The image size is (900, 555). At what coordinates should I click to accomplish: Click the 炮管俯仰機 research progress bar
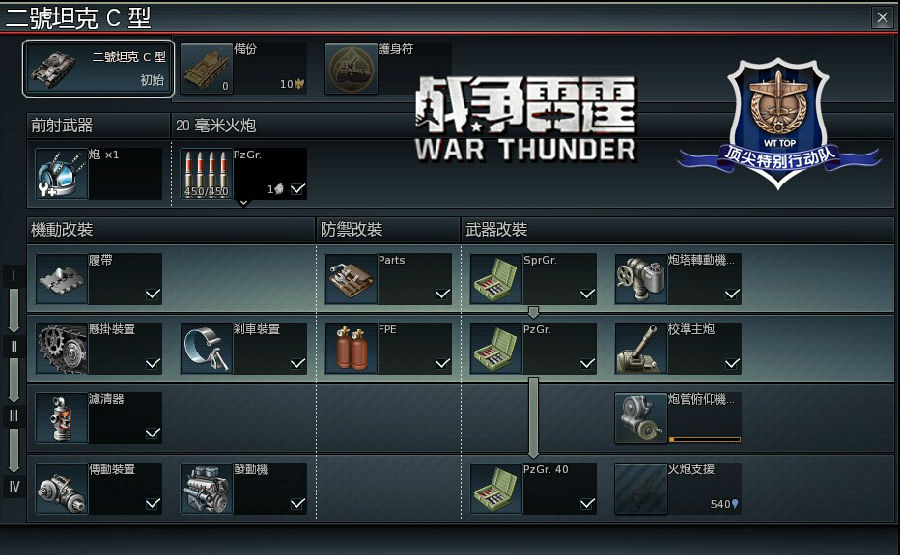click(x=705, y=440)
